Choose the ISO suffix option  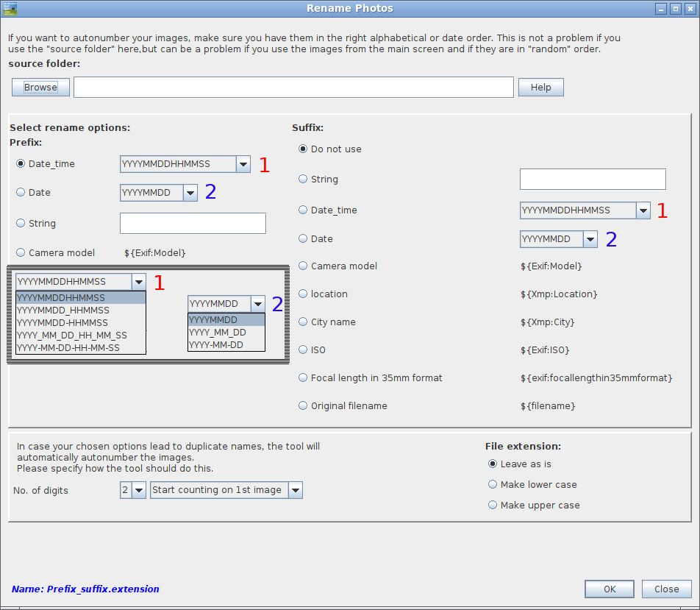point(303,350)
